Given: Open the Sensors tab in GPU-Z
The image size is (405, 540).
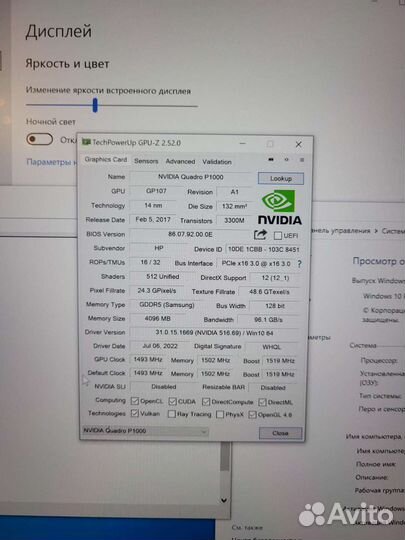Looking at the screenshot, I should pyautogui.click(x=146, y=161).
